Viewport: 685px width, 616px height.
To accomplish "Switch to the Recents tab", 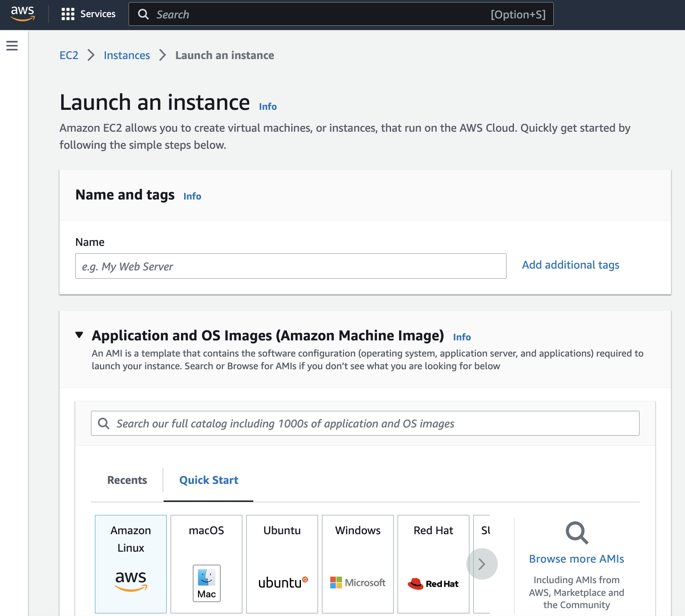I will pyautogui.click(x=127, y=480).
